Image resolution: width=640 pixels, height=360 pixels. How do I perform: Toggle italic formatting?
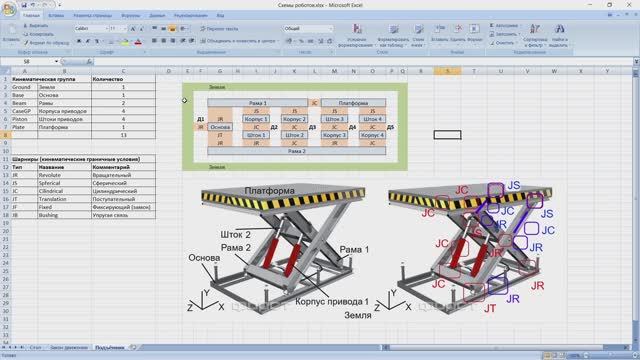(x=88, y=41)
